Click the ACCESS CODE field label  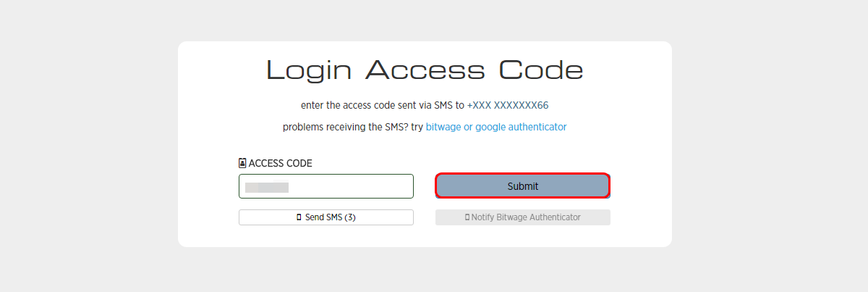pos(281,163)
